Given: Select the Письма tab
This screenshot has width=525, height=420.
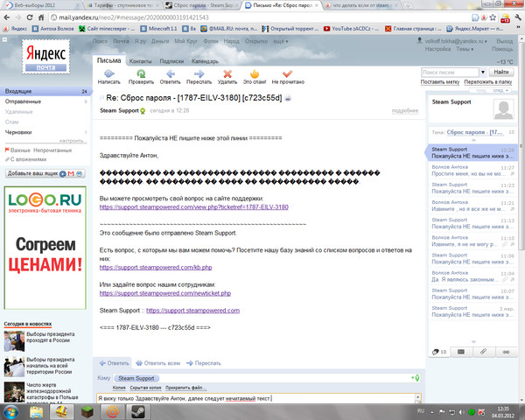Looking at the screenshot, I should (x=108, y=60).
